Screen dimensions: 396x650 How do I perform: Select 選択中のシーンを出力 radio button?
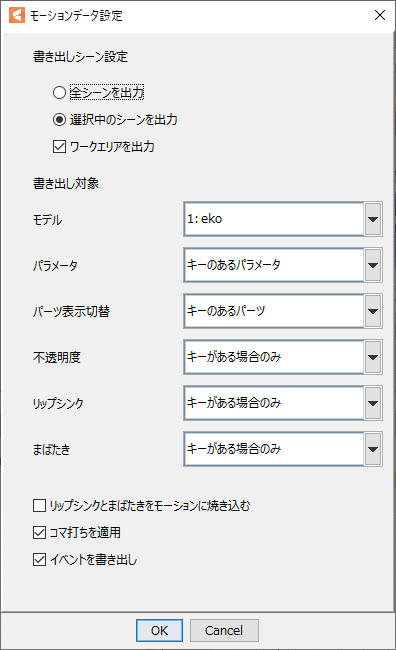(59, 120)
